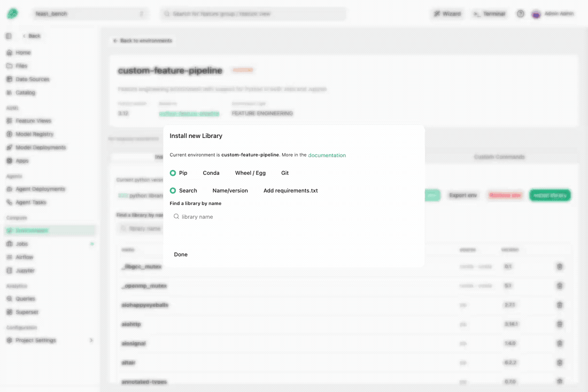Image resolution: width=588 pixels, height=392 pixels.
Task: Open the documentation link
Action: (x=327, y=155)
